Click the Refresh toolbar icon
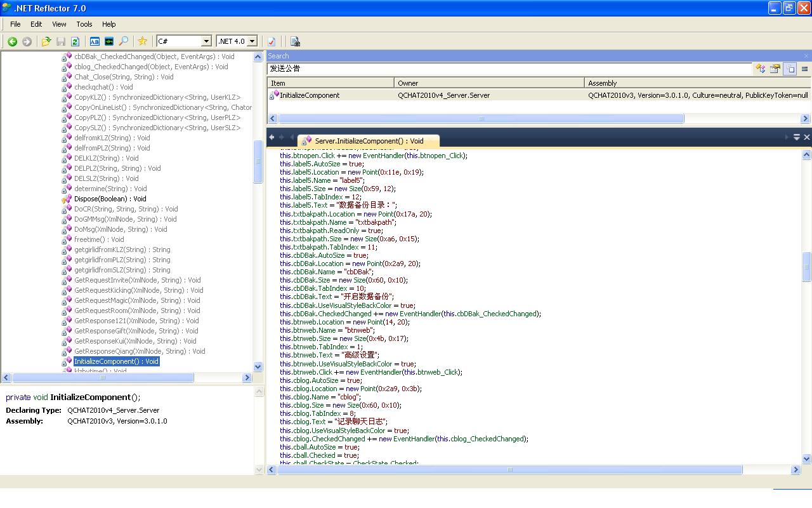This screenshot has width=812, height=508. [75, 41]
